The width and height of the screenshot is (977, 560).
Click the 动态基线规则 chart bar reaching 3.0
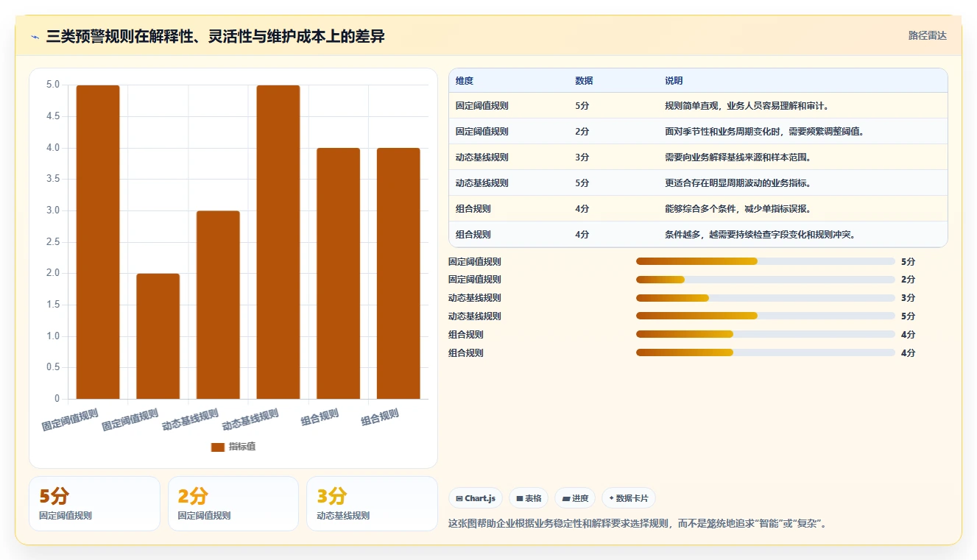(x=218, y=305)
